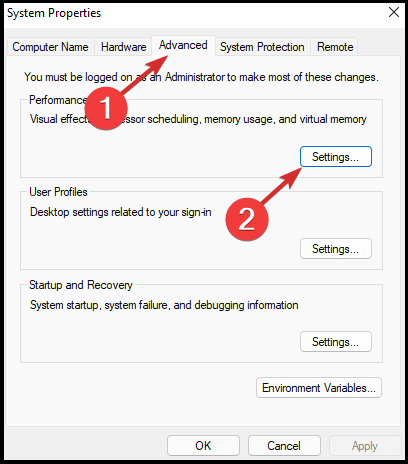
Task: Open the Hardware tab
Action: click(x=123, y=47)
